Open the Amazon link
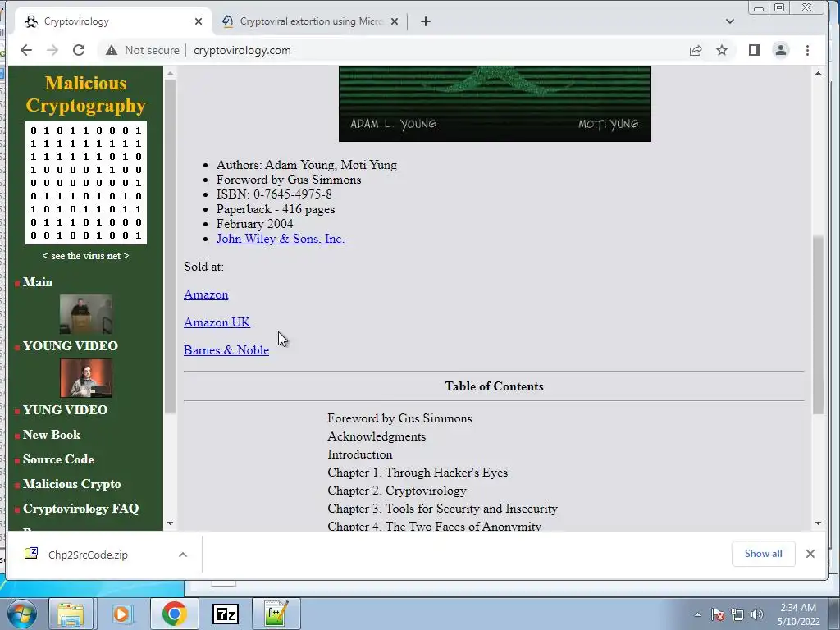The width and height of the screenshot is (840, 630). point(206,294)
